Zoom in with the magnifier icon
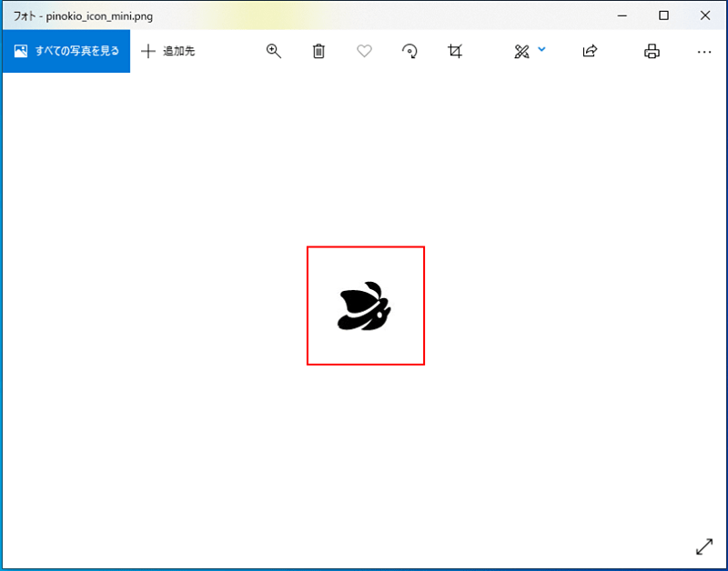This screenshot has height=571, width=728. (274, 51)
